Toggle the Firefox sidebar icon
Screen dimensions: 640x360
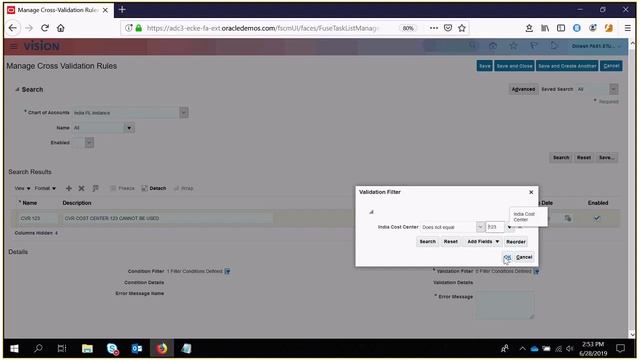561,28
